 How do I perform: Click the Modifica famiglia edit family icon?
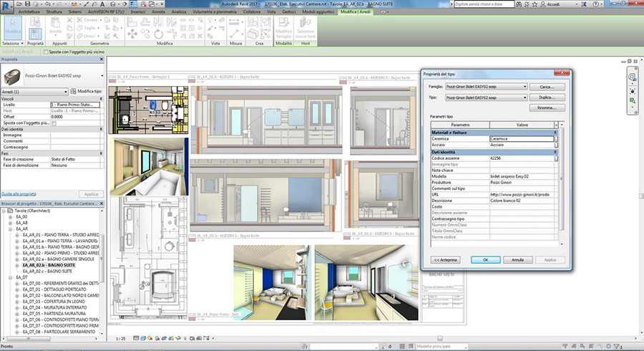[283, 28]
